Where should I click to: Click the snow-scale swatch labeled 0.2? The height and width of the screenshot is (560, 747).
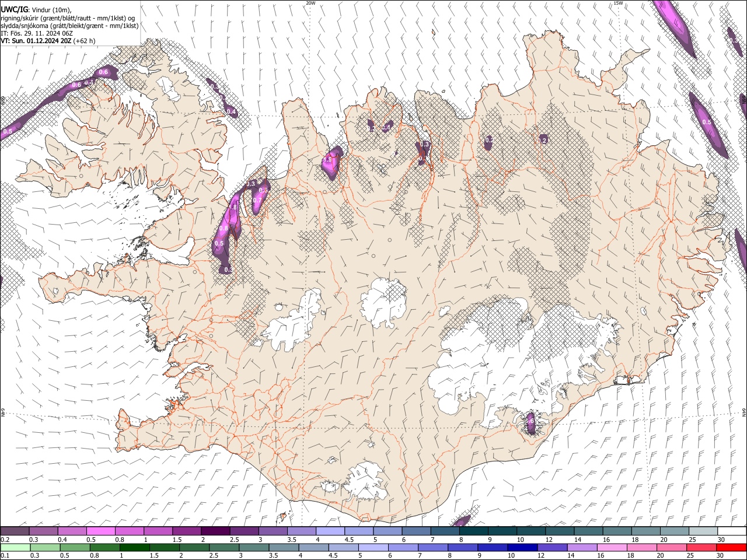pos(15,531)
